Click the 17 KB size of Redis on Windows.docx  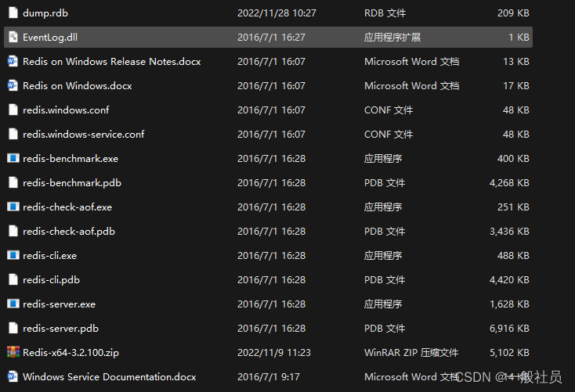click(x=516, y=86)
